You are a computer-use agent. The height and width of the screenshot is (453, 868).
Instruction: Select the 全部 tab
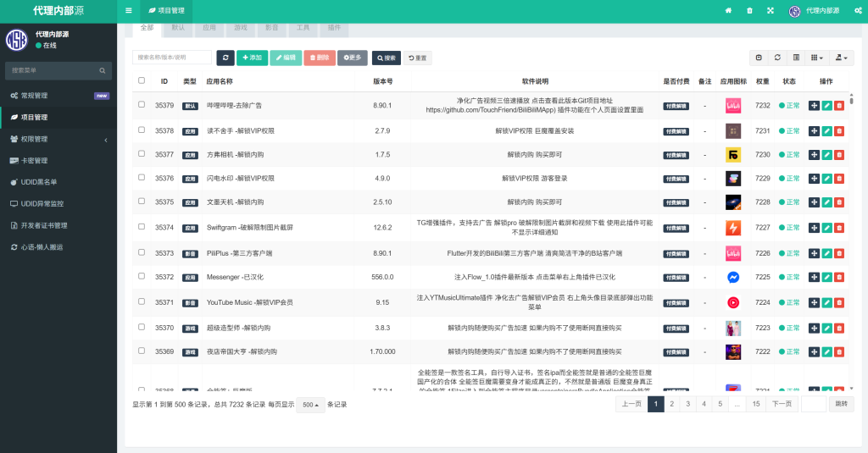[x=147, y=28]
